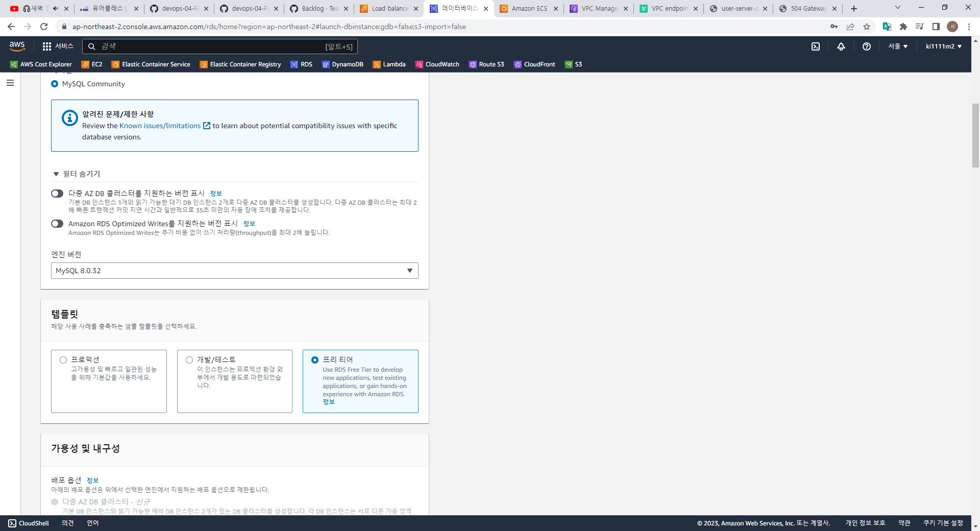This screenshot has width=980, height=531.
Task: Open CloudShell from the footer
Action: [x=29, y=523]
